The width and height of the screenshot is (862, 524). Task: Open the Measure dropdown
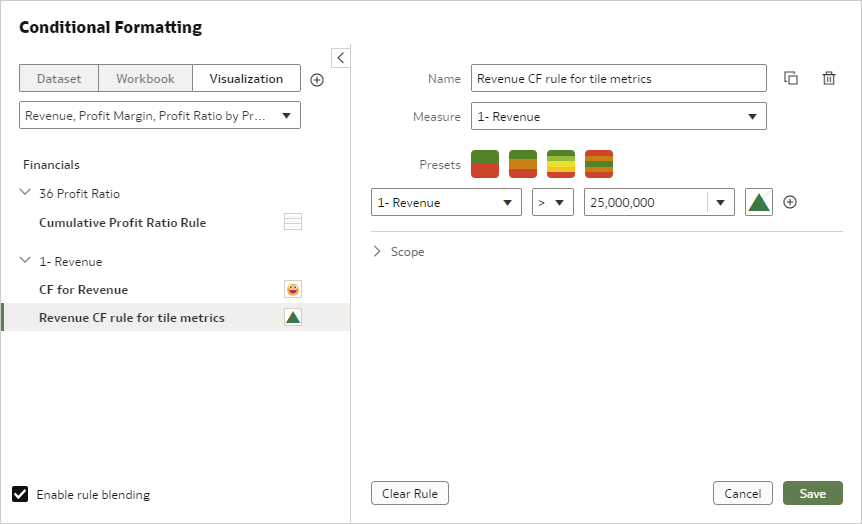(x=618, y=117)
